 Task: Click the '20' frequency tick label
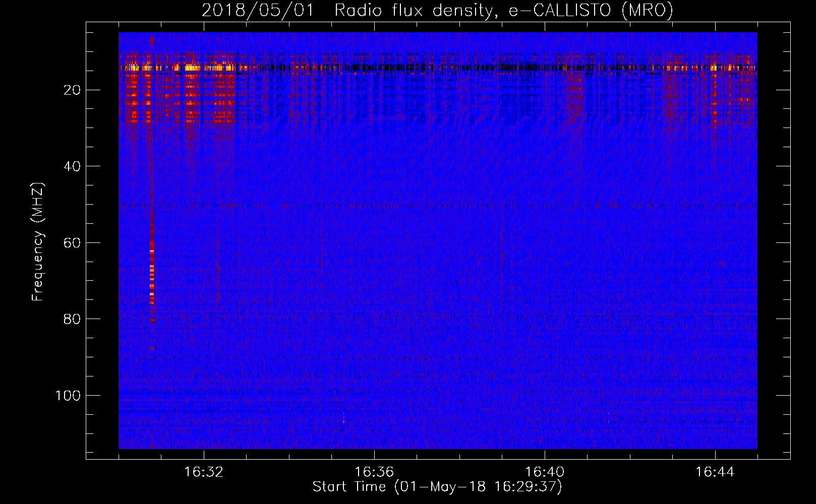[x=73, y=90]
